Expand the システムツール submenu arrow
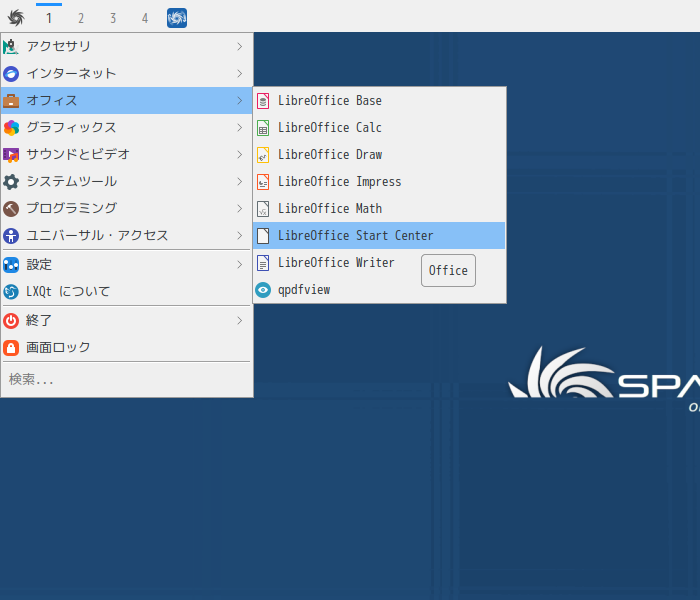Viewport: 700px width, 600px height. point(240,182)
